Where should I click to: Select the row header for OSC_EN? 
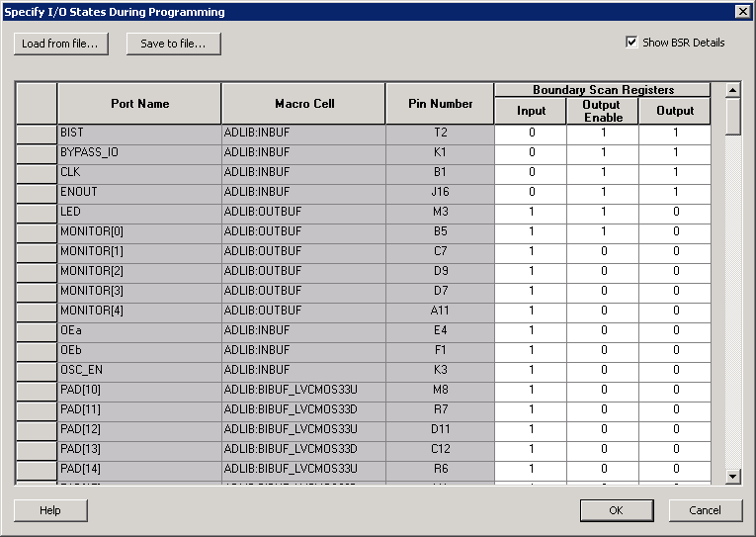tap(37, 370)
